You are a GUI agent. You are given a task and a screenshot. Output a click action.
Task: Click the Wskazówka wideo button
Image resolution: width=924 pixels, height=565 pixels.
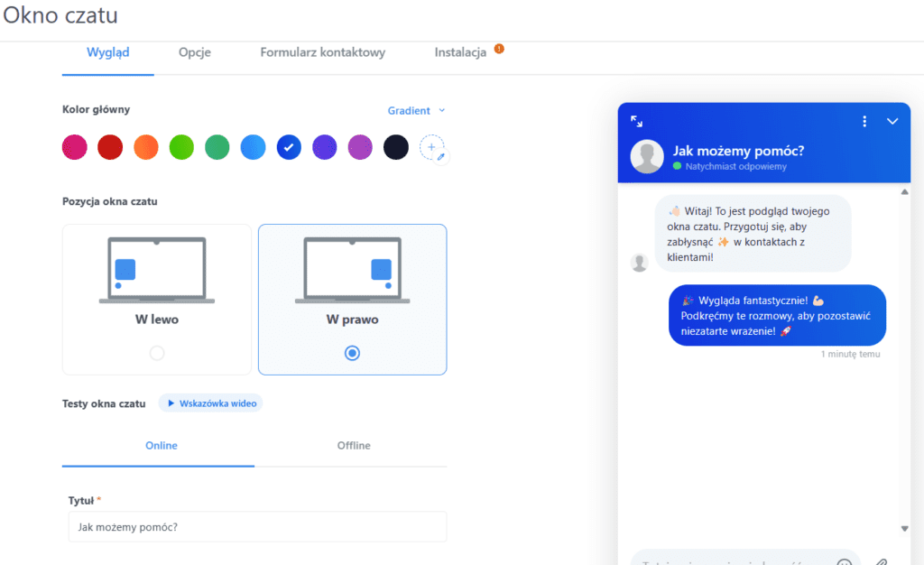(x=211, y=403)
